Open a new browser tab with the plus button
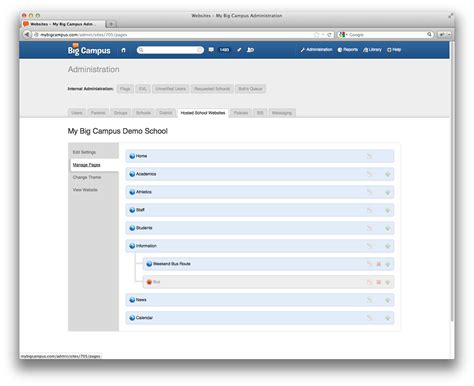Viewport: 474px width, 386px height. [111, 24]
